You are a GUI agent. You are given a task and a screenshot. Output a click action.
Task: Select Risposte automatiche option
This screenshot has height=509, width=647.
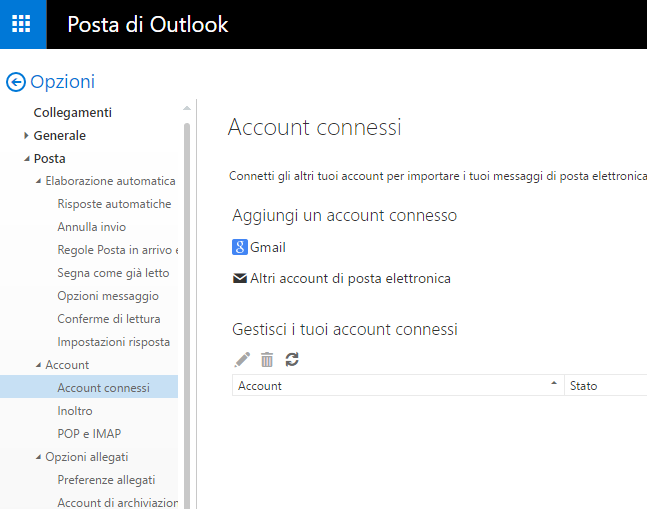(114, 204)
